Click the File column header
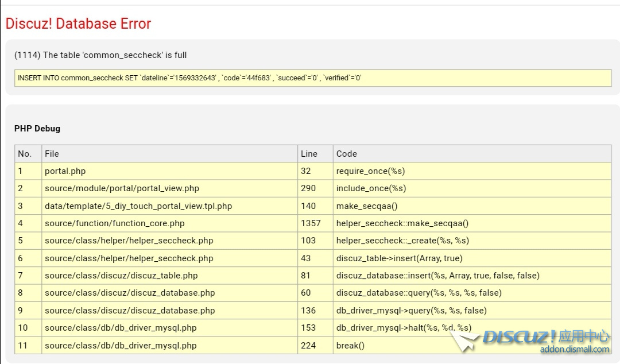This screenshot has width=620, height=364. point(52,154)
